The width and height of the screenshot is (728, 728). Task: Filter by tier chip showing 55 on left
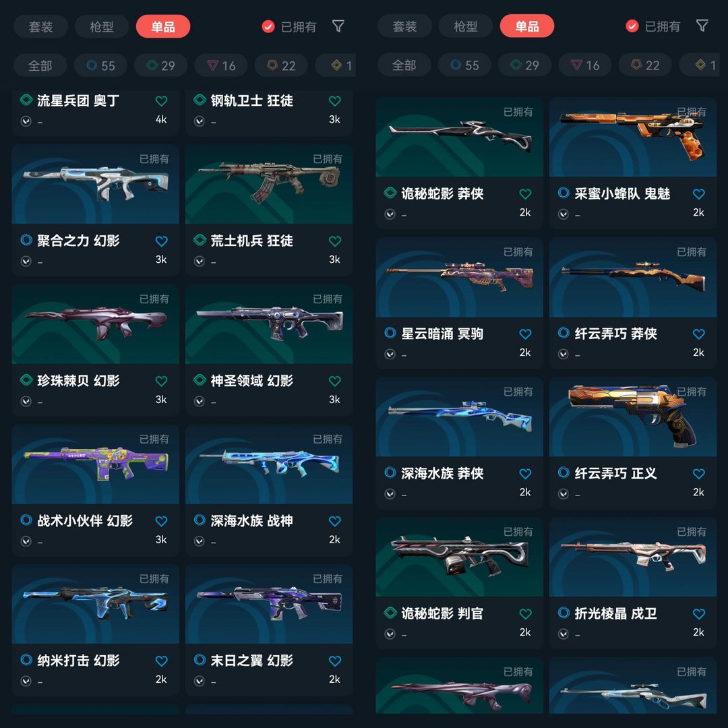pyautogui.click(x=100, y=65)
